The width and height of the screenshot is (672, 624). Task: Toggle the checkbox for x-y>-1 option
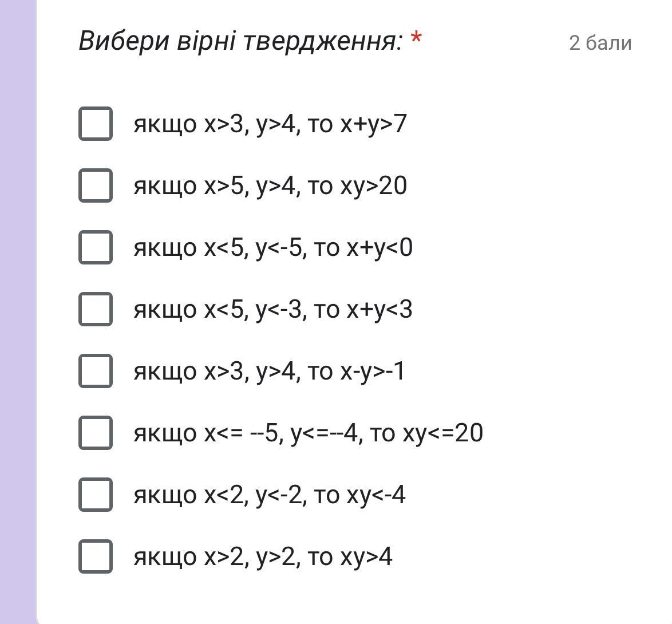(x=95, y=370)
